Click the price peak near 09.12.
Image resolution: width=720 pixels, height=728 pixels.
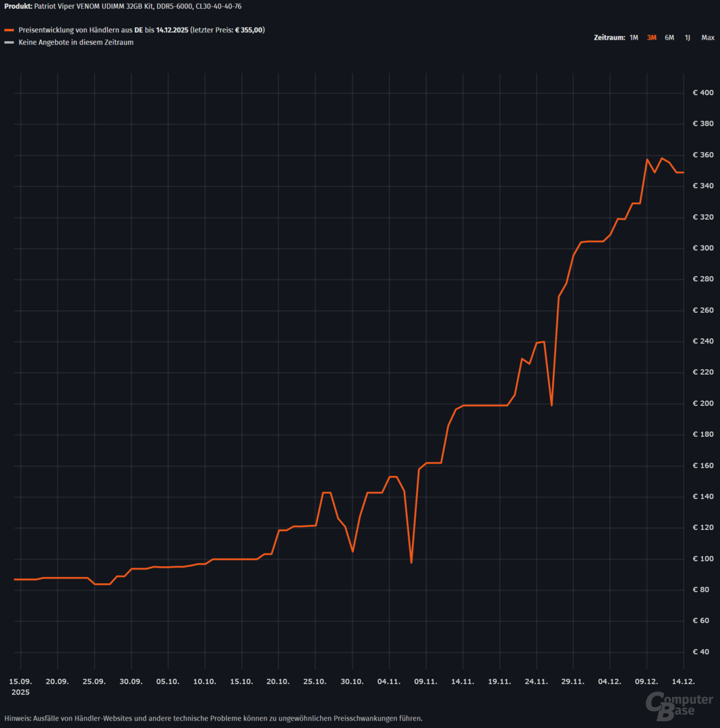pos(647,160)
